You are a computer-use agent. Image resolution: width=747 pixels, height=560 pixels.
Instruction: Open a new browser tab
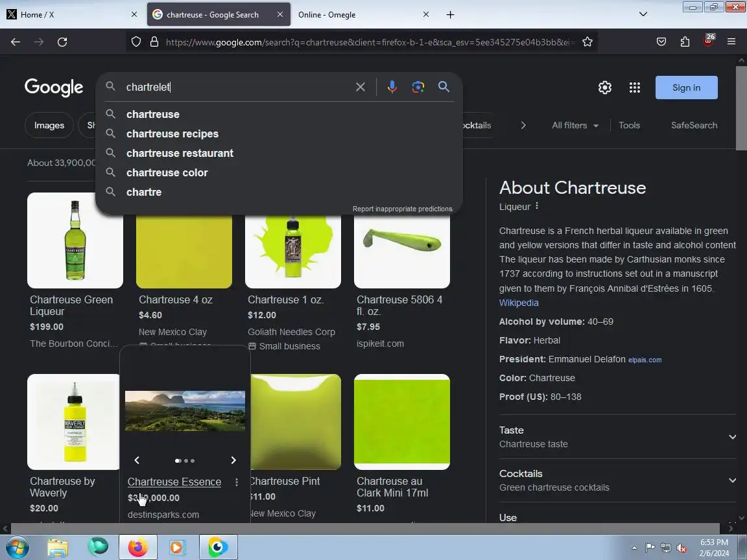point(450,15)
